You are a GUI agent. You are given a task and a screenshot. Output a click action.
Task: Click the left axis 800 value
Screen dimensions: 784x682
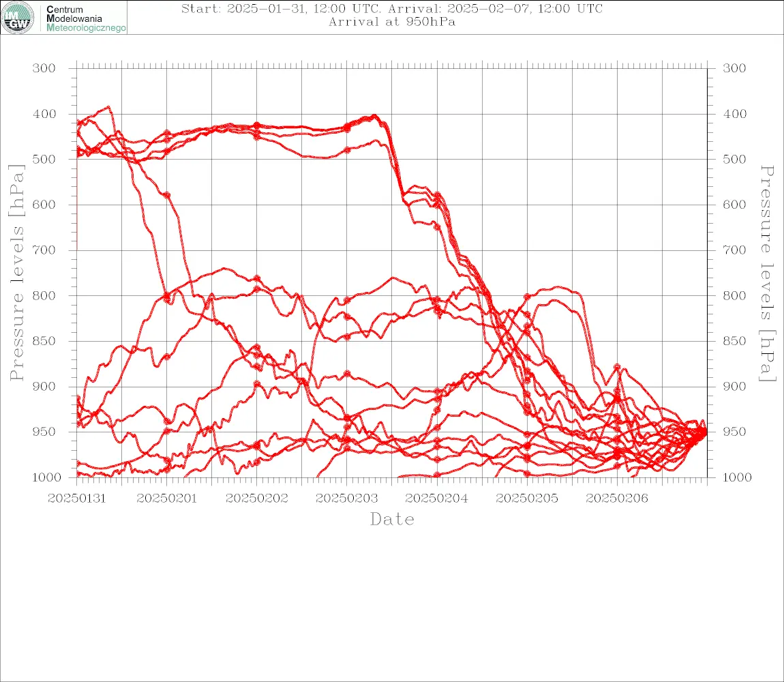pos(44,295)
